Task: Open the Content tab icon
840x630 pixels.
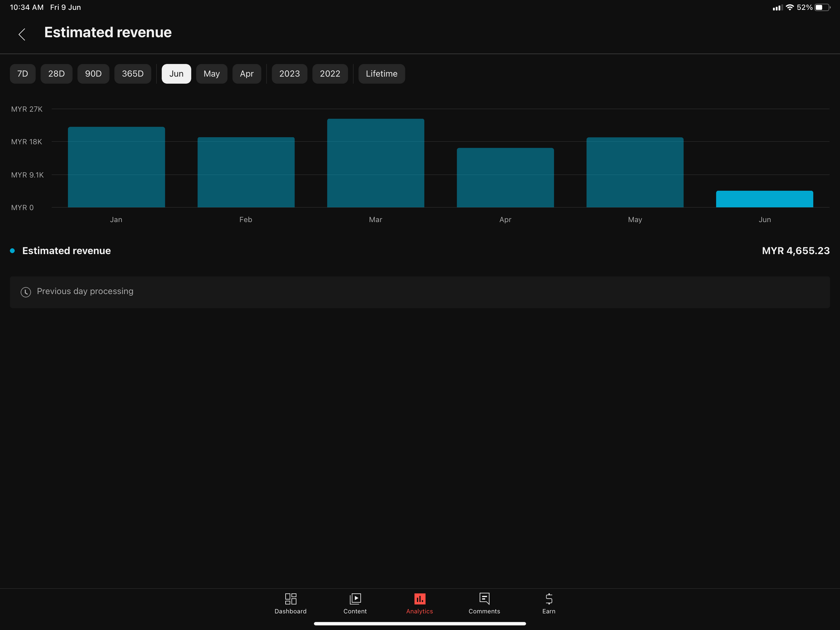Action: coord(355,599)
